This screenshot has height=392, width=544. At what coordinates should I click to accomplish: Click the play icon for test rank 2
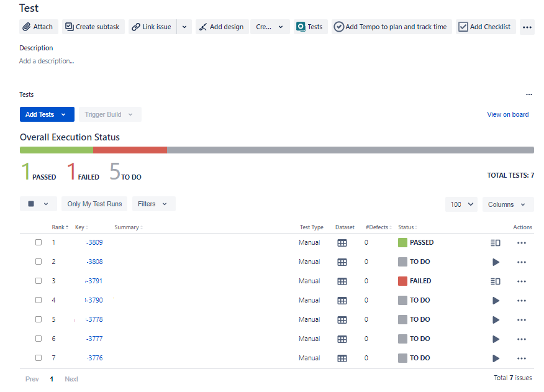tap(496, 262)
